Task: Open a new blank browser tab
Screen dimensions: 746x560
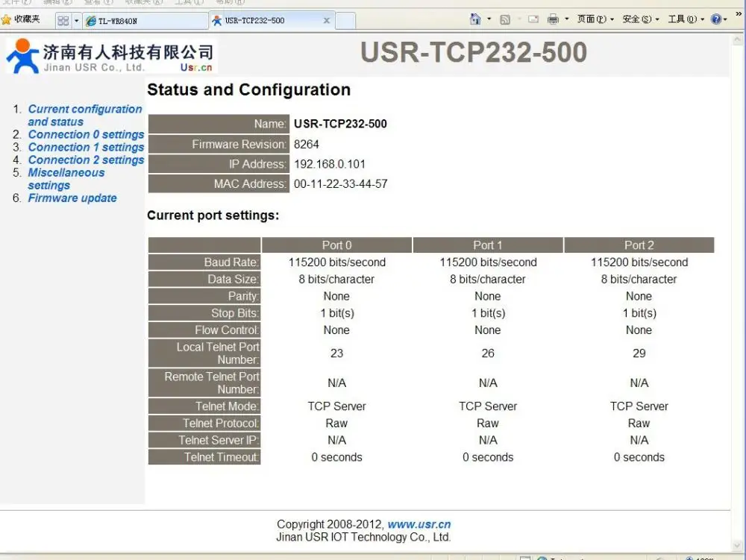Action: (346, 21)
